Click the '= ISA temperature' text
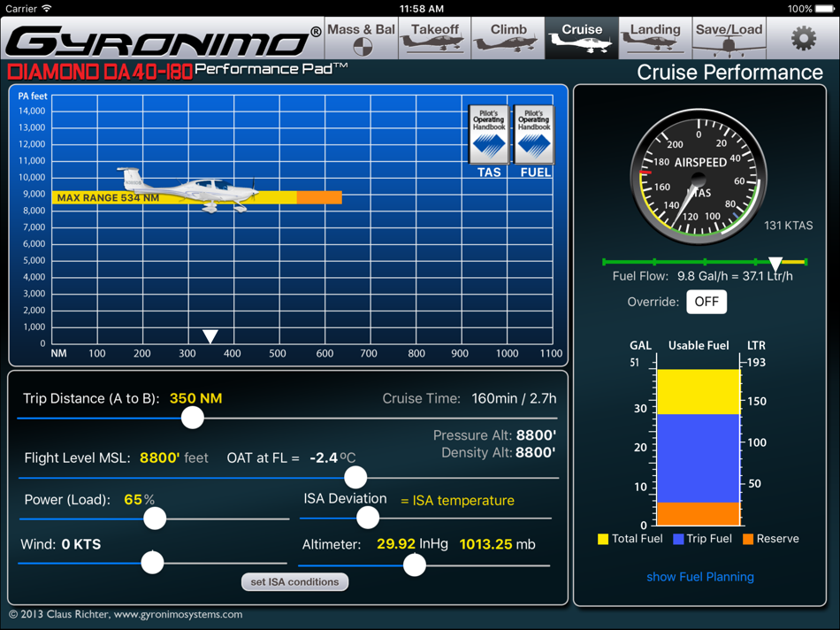This screenshot has width=840, height=630. [x=457, y=500]
